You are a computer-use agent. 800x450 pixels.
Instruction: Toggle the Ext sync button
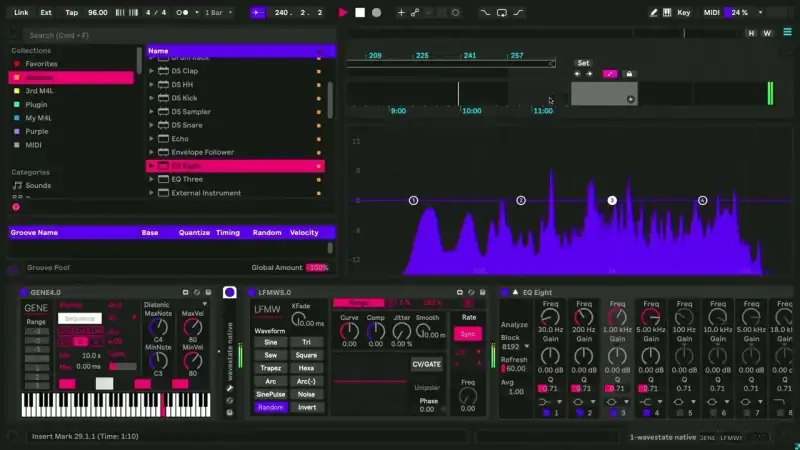pos(46,13)
